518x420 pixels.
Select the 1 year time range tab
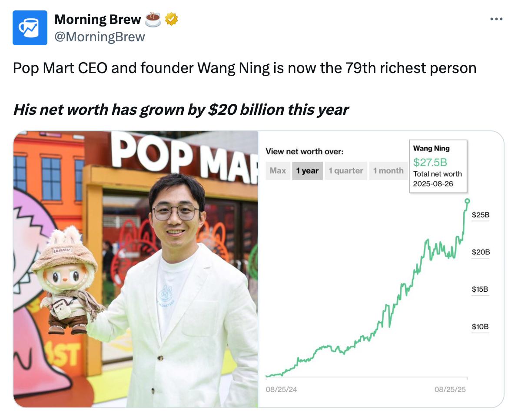tap(307, 171)
